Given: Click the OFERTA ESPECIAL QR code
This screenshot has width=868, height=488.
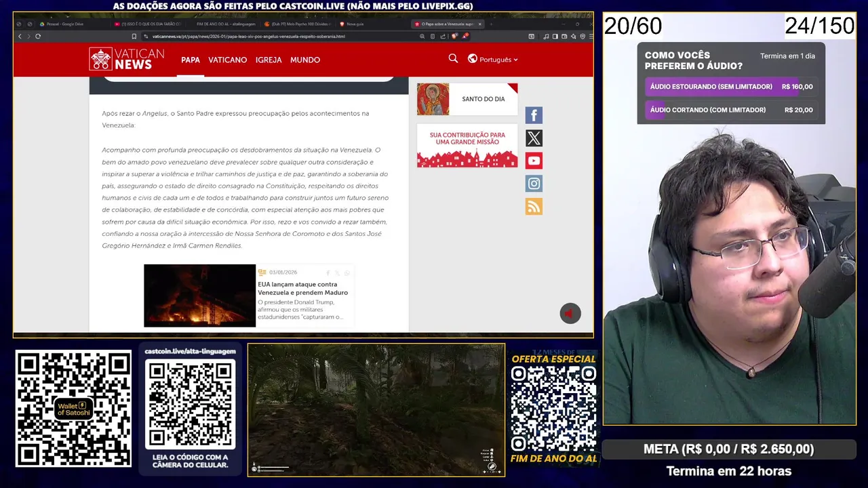Looking at the screenshot, I should [553, 409].
